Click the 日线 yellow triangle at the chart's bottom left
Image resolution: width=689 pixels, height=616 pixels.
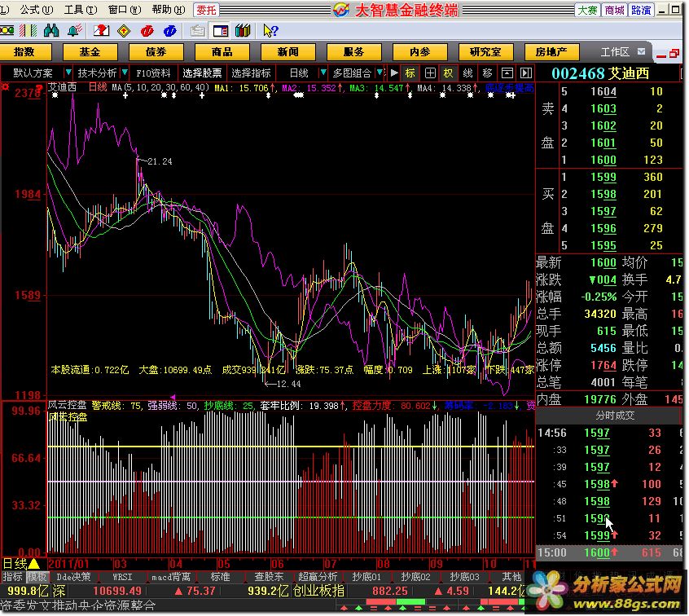[x=34, y=563]
